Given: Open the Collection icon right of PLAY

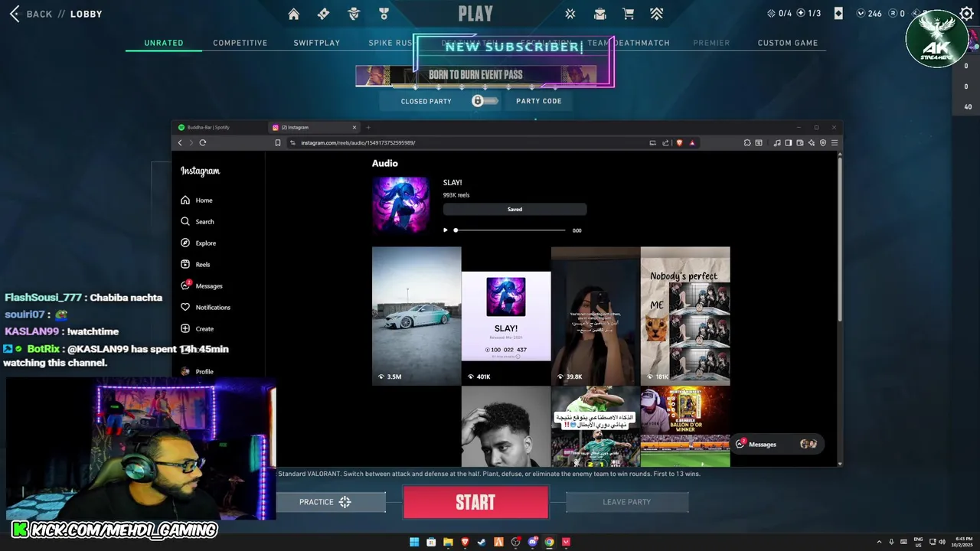Looking at the screenshot, I should (x=570, y=14).
